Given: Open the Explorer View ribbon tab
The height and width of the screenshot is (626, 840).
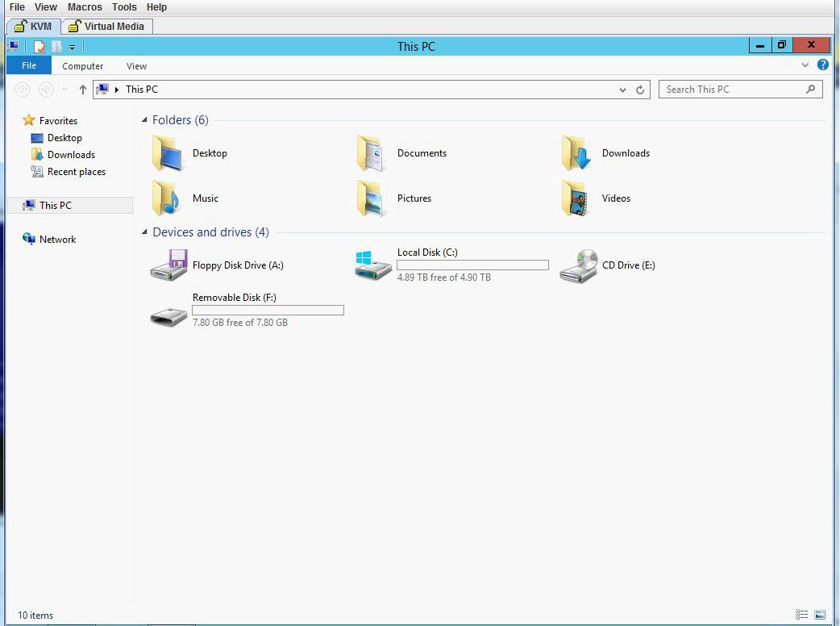Looking at the screenshot, I should (136, 66).
